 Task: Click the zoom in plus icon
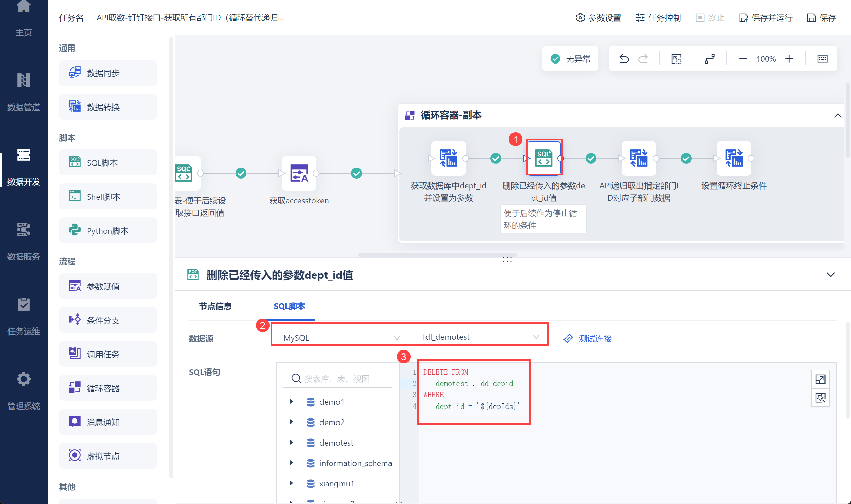click(789, 59)
